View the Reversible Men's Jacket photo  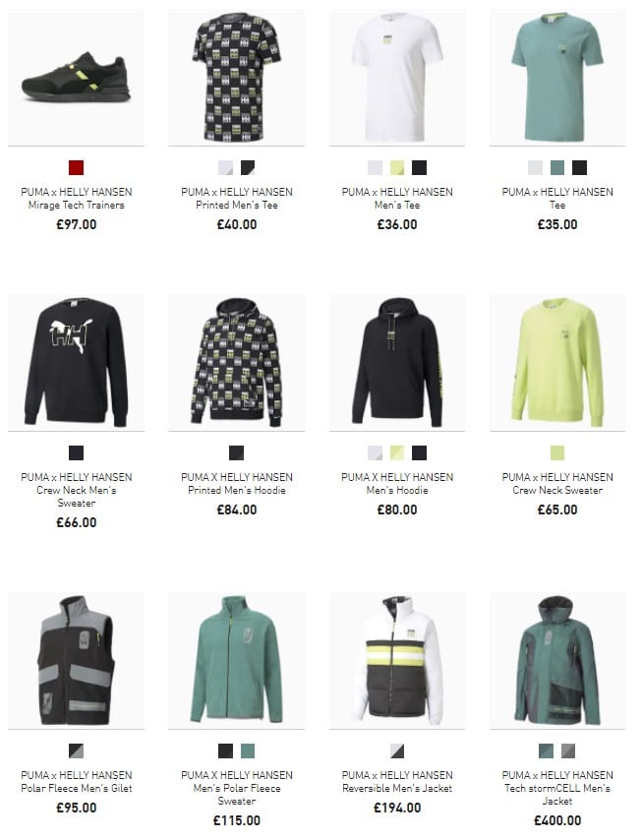(397, 660)
